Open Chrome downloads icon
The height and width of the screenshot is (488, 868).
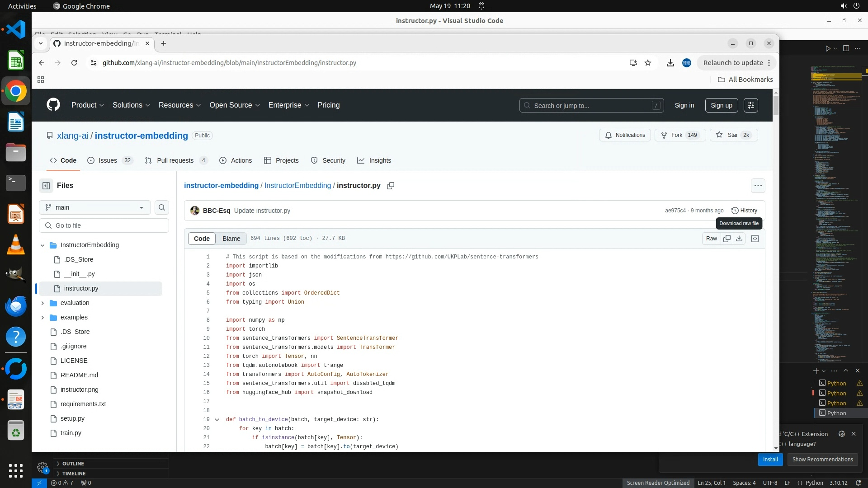[x=670, y=63]
